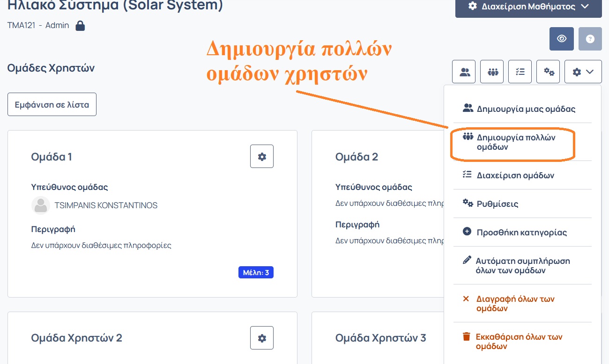
Task: Open settings gear on Ομάδα 1 card
Action: pos(262,157)
